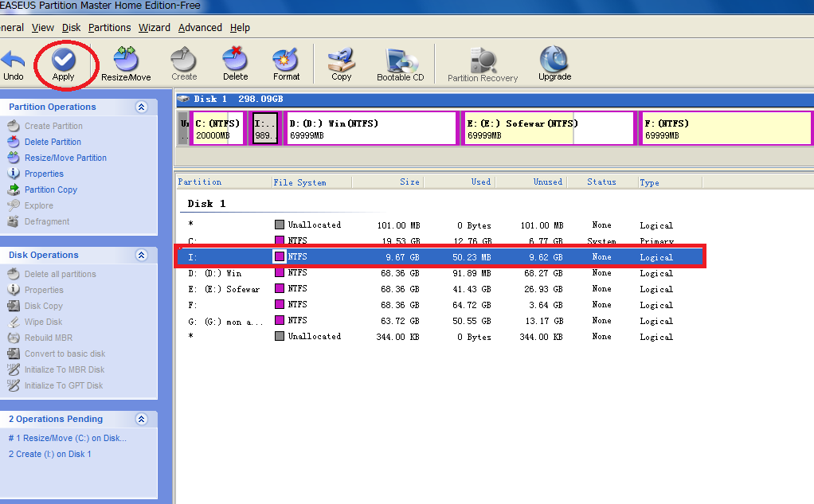Select the Resize/Move toolbar tool
The height and width of the screenshot is (504, 814).
126,64
